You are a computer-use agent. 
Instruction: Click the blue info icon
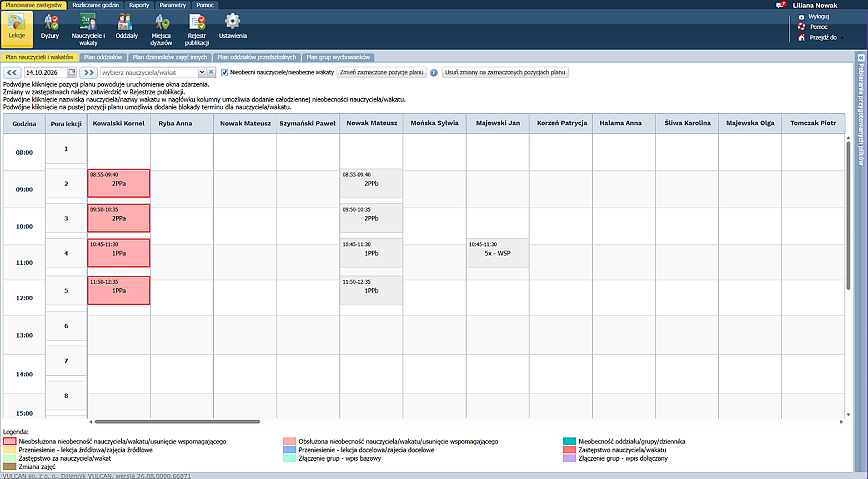click(x=434, y=73)
